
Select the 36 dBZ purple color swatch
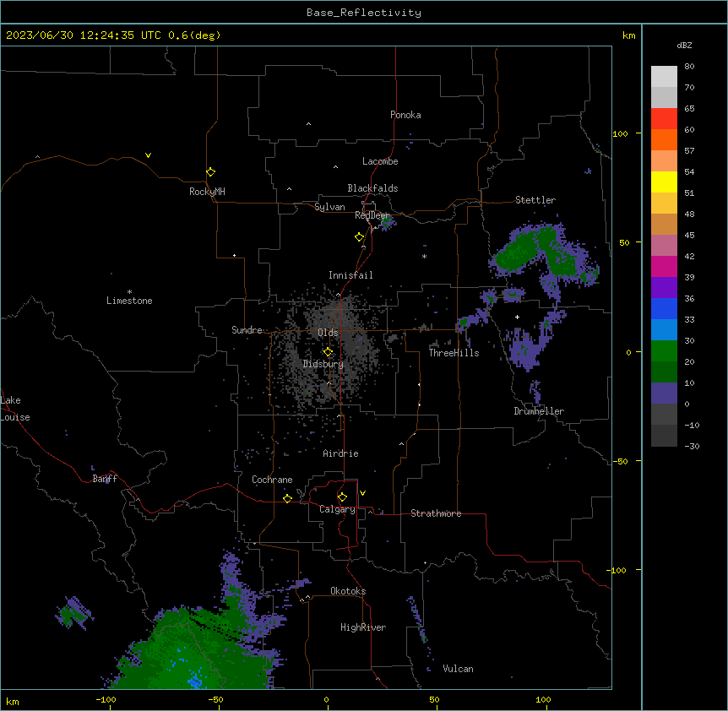coord(664,287)
